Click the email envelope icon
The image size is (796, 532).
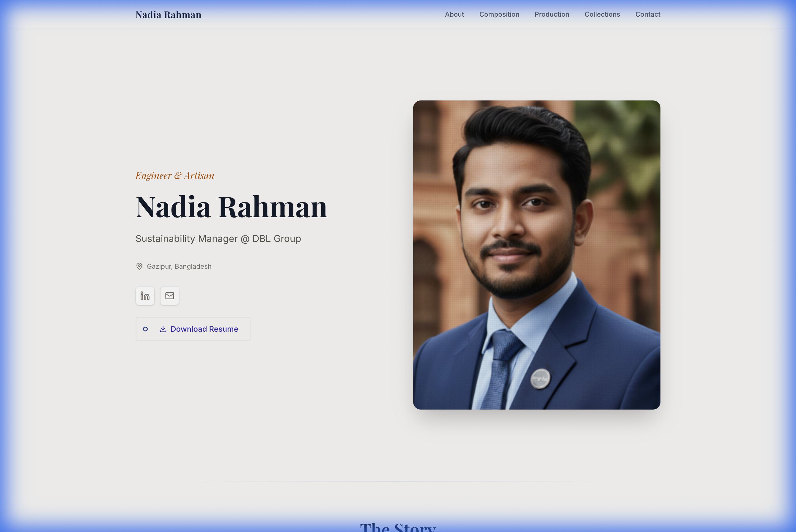170,295
